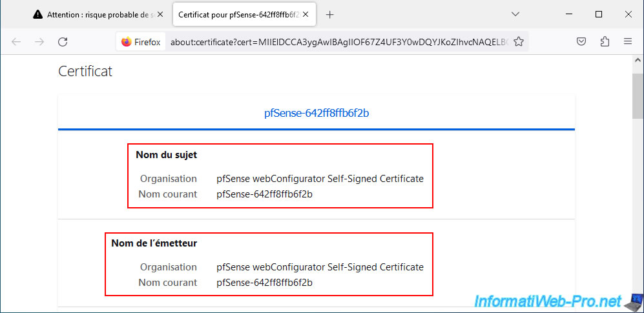This screenshot has height=313, width=644.
Task: Go back using the left arrow
Action: coord(16,41)
